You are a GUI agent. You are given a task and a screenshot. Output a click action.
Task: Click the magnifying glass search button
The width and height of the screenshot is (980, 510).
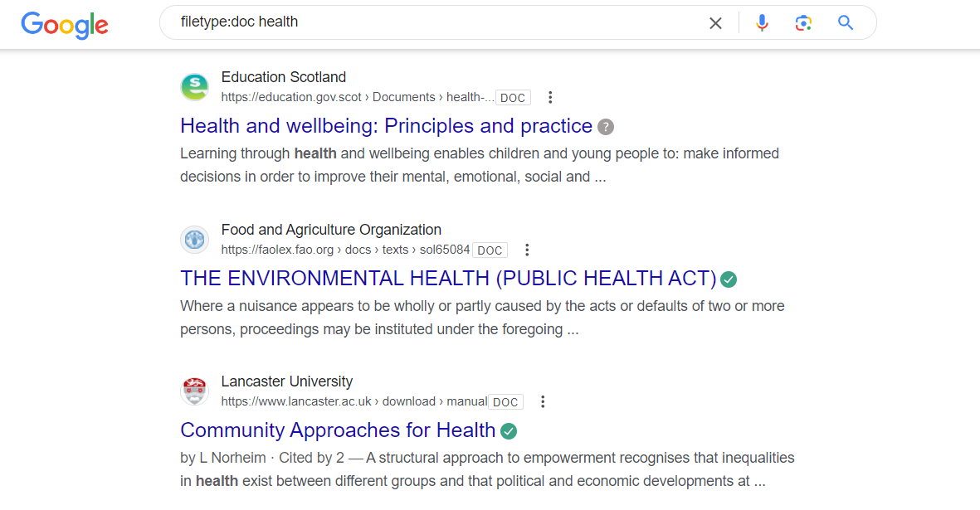pyautogui.click(x=846, y=23)
